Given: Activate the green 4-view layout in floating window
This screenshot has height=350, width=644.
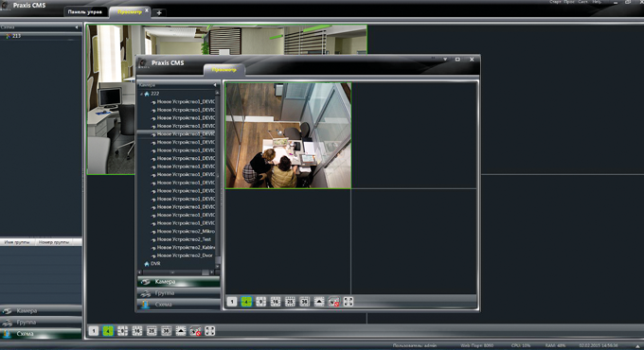Looking at the screenshot, I should pyautogui.click(x=246, y=302).
